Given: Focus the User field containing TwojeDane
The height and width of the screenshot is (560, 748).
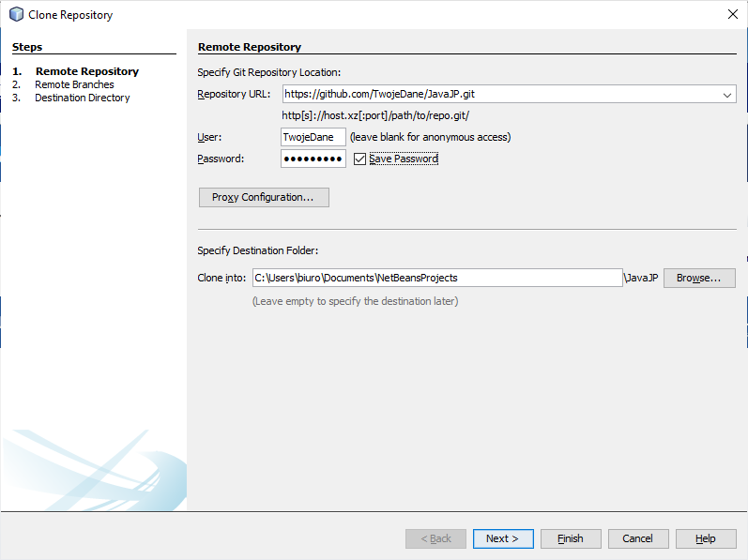Looking at the screenshot, I should (x=313, y=137).
